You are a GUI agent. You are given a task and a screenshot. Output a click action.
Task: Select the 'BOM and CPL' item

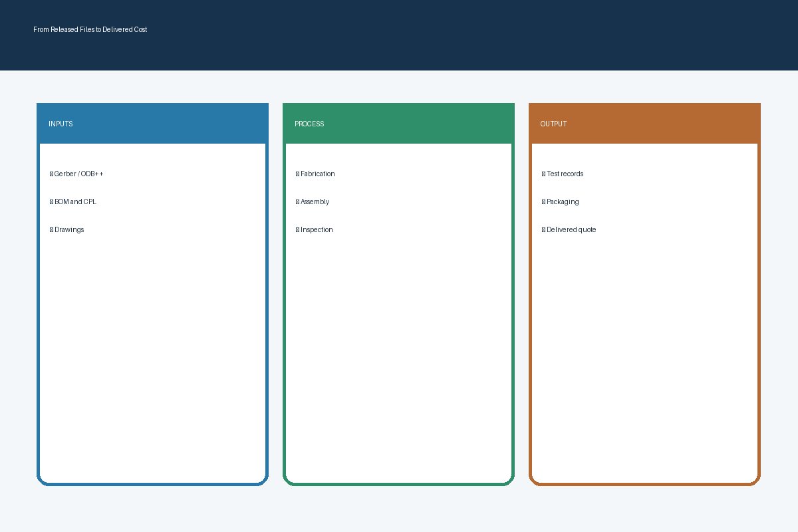tap(72, 201)
